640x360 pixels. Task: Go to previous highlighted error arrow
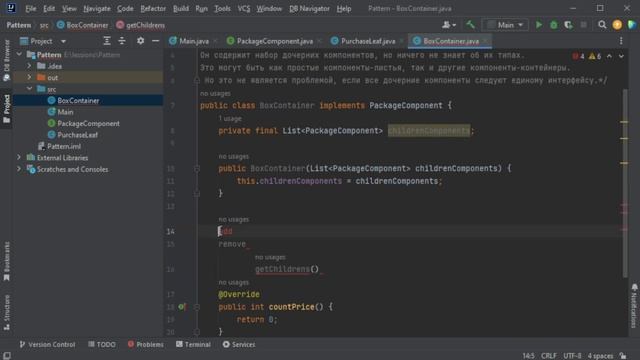609,56
